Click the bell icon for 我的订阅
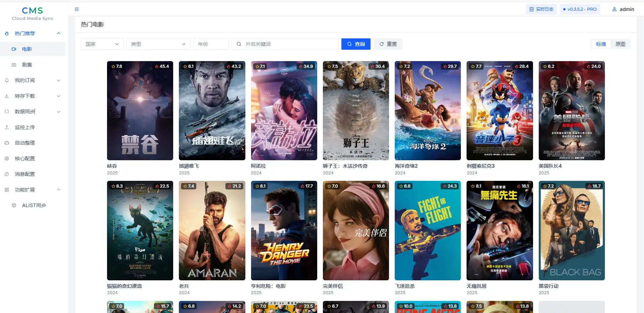 click(7, 80)
